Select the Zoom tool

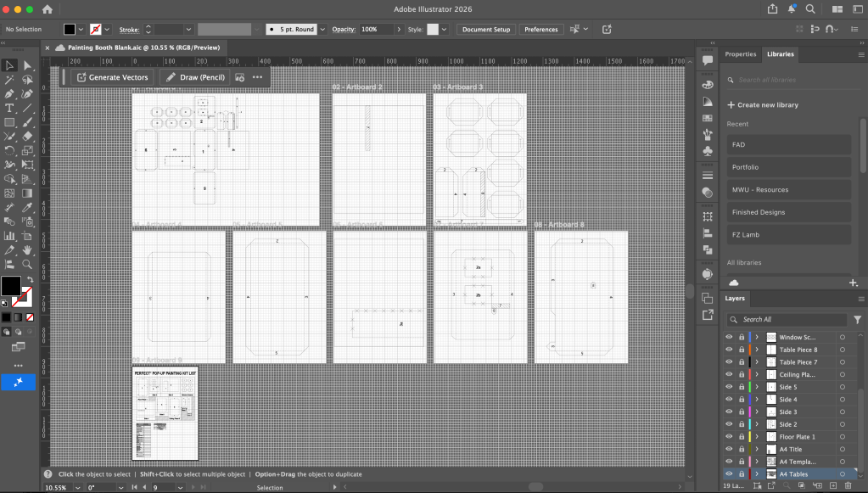27,264
